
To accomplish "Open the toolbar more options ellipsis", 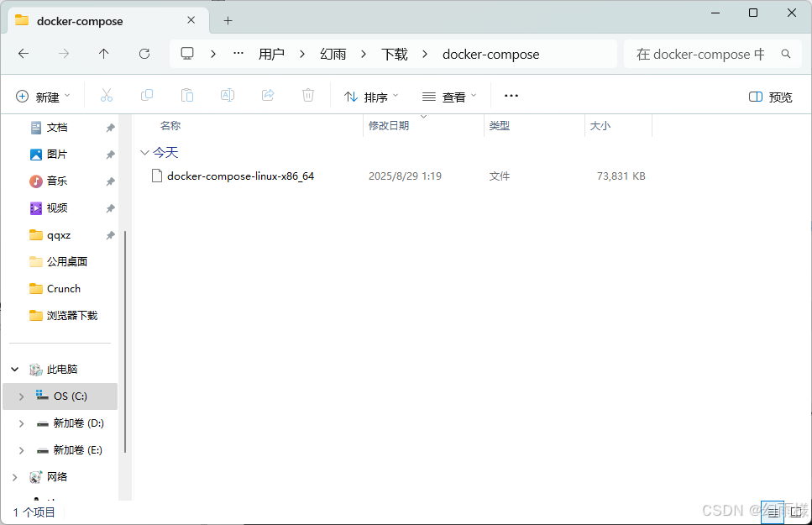I will [511, 96].
